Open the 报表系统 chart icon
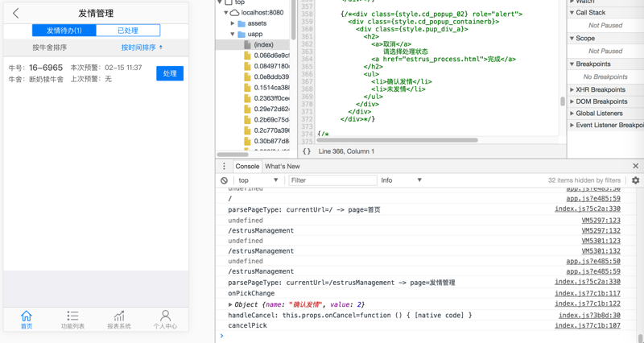644x343 pixels. tap(119, 316)
